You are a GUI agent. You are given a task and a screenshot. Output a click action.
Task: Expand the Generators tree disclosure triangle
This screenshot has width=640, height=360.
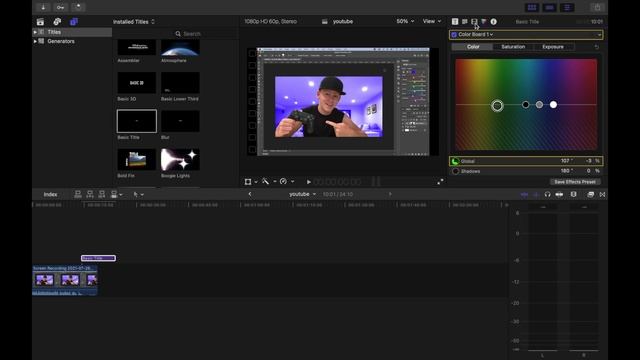[35, 41]
